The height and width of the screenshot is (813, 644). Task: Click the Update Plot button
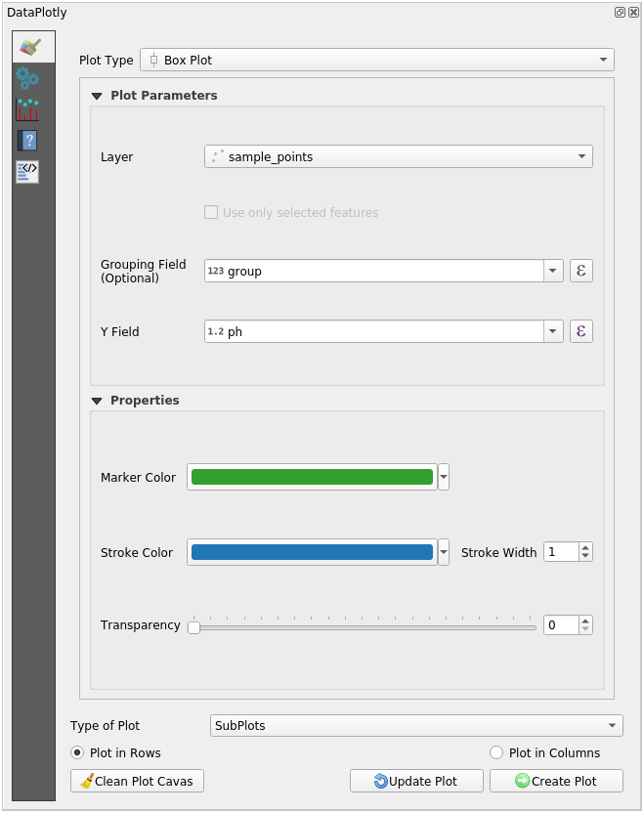[416, 781]
